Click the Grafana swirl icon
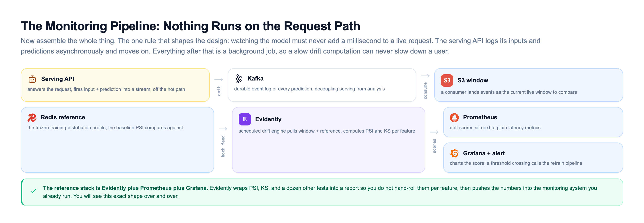This screenshot has height=223, width=644. coord(454,153)
